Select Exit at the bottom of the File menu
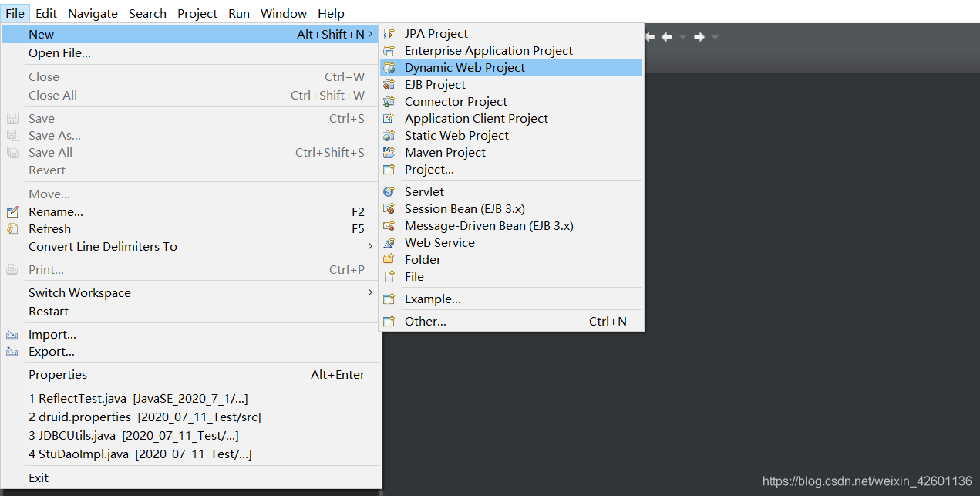 pos(39,478)
